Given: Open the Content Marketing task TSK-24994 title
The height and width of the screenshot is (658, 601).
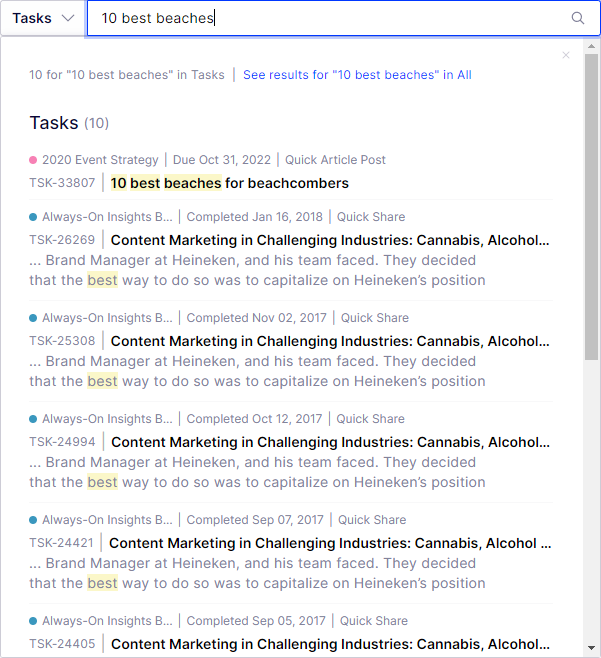Looking at the screenshot, I should [x=330, y=442].
